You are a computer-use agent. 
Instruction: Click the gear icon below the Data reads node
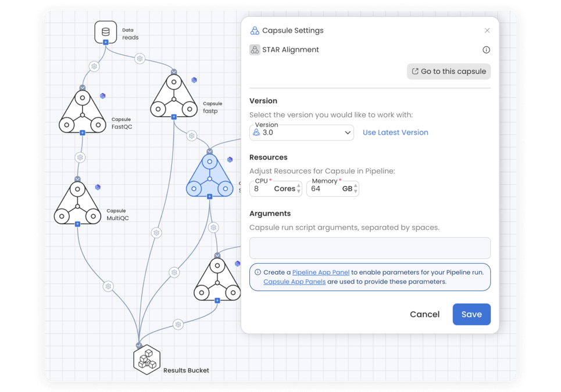(x=94, y=67)
